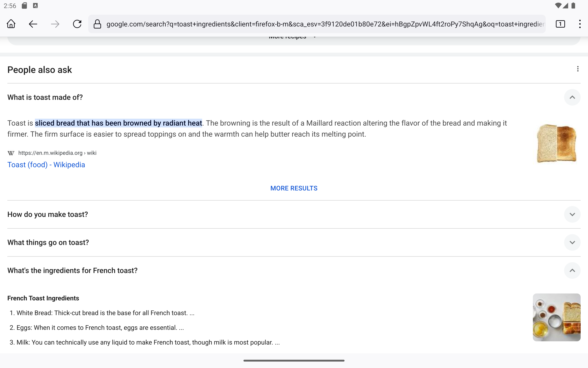Open the toast bread thumbnail image
Image resolution: width=588 pixels, height=368 pixels.
pos(556,143)
